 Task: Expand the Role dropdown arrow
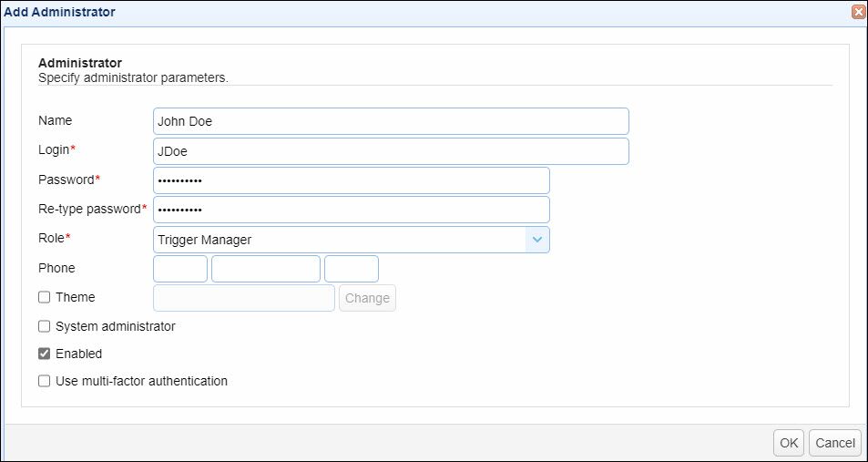pos(537,240)
